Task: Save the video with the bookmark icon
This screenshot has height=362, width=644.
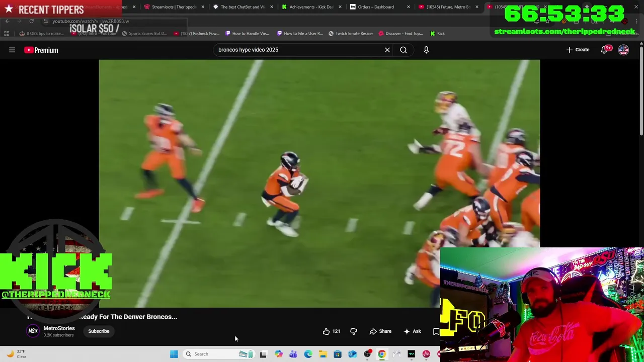Action: click(x=436, y=331)
